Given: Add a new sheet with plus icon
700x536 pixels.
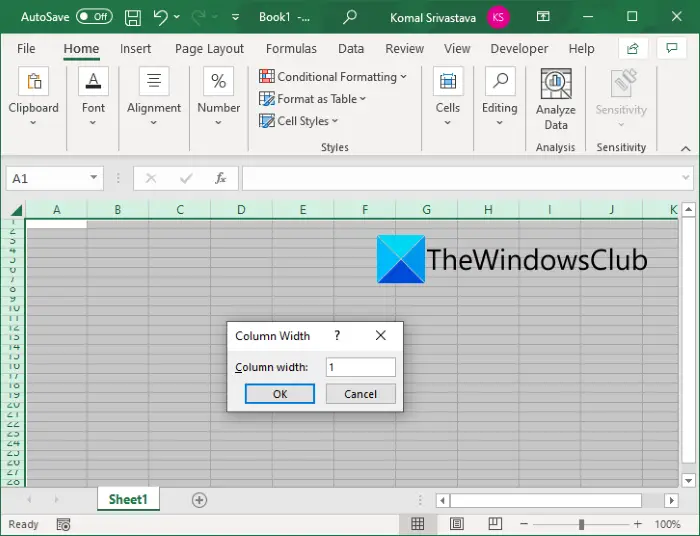Looking at the screenshot, I should pyautogui.click(x=199, y=500).
